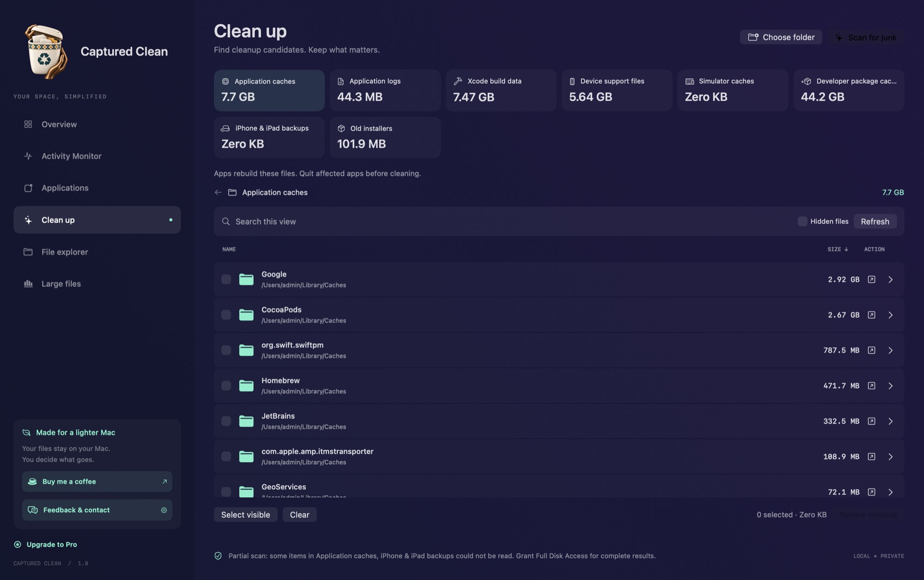
Task: Check the CocoaPods row checkbox
Action: click(226, 315)
